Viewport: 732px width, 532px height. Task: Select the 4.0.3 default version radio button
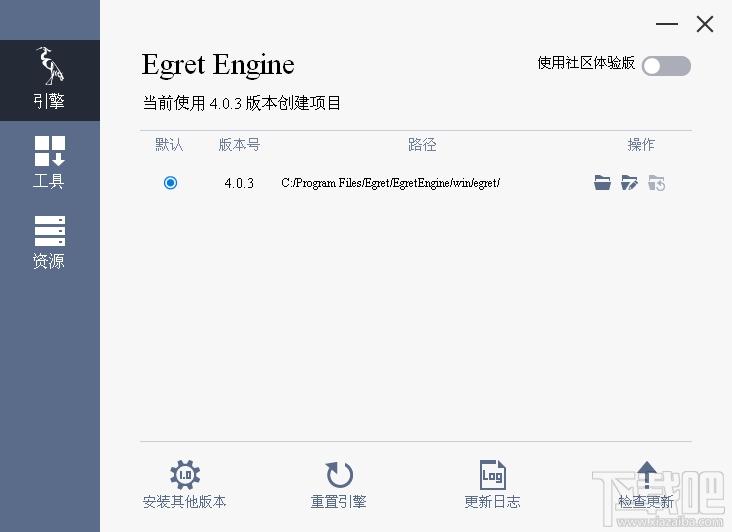170,182
